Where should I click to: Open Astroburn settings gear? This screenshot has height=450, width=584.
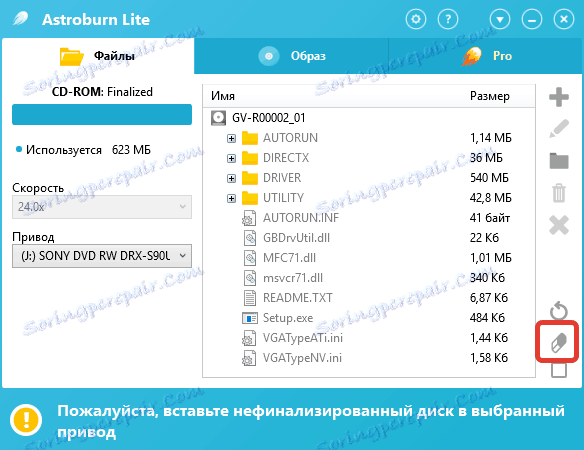416,19
